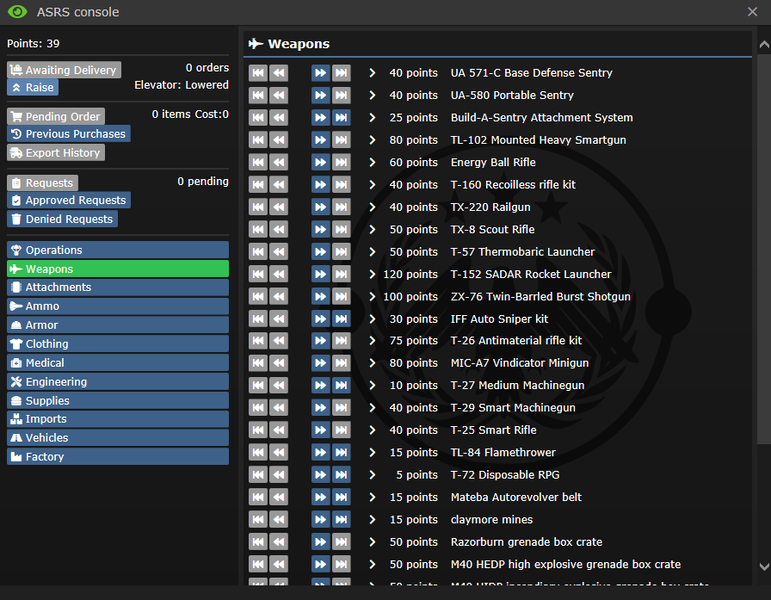
Task: Add maximum T-160 Recoilless rifle kit
Action: pyautogui.click(x=341, y=185)
